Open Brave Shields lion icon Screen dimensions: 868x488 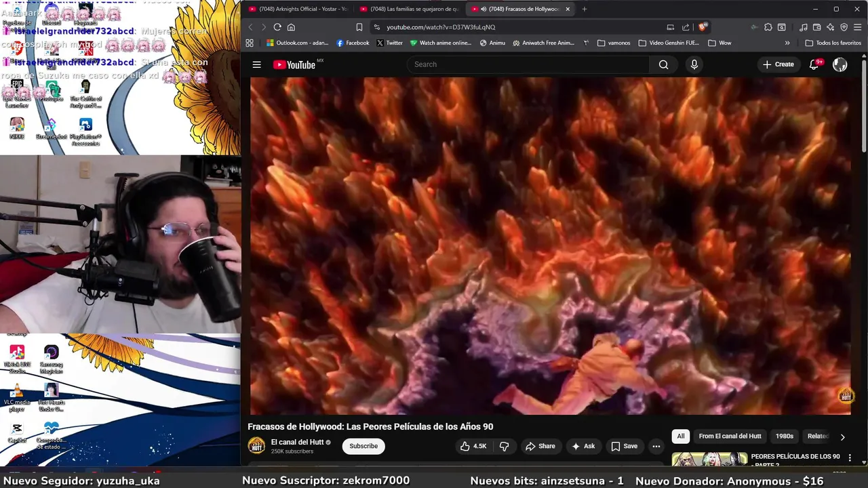click(703, 27)
